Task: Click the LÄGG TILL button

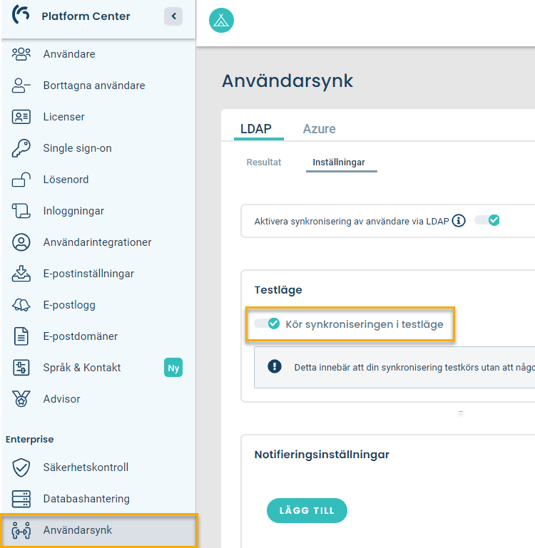Action: point(307,511)
